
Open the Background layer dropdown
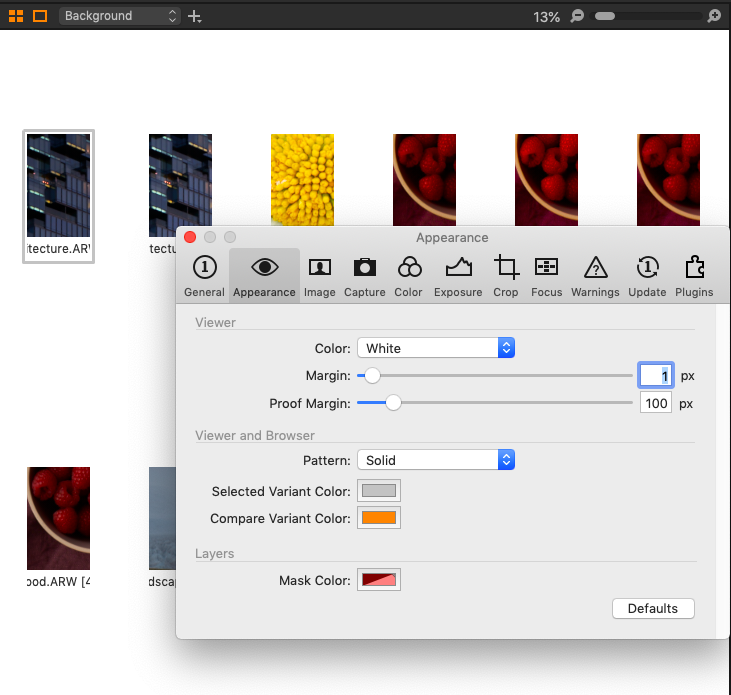pos(120,16)
